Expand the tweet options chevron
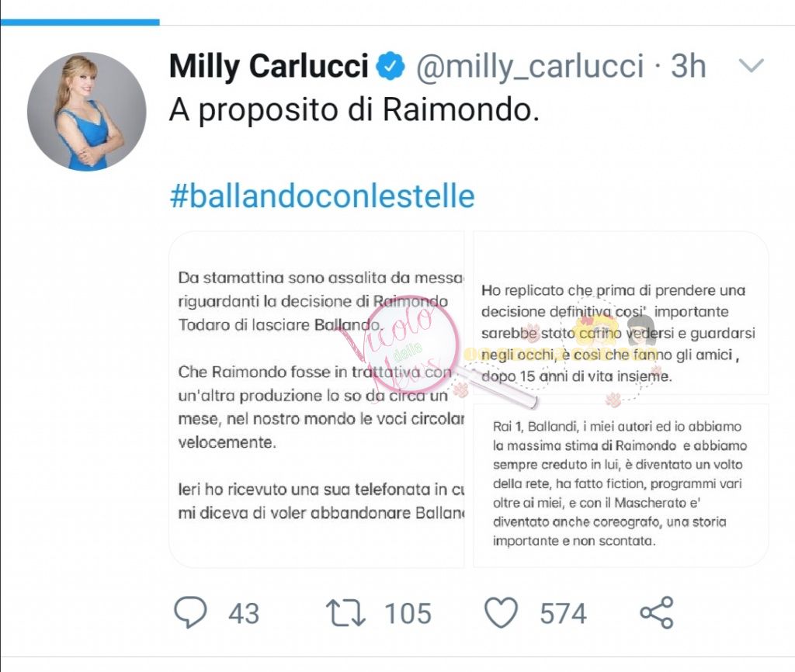 [751, 65]
